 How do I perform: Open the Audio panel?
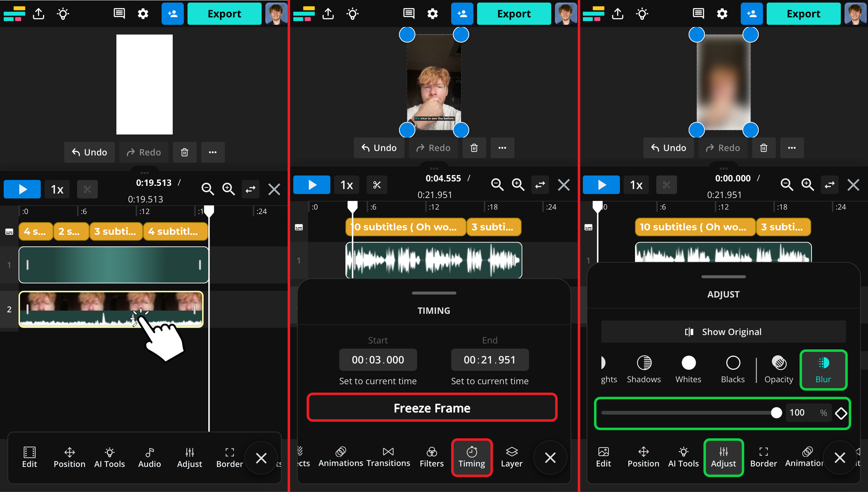(x=149, y=457)
